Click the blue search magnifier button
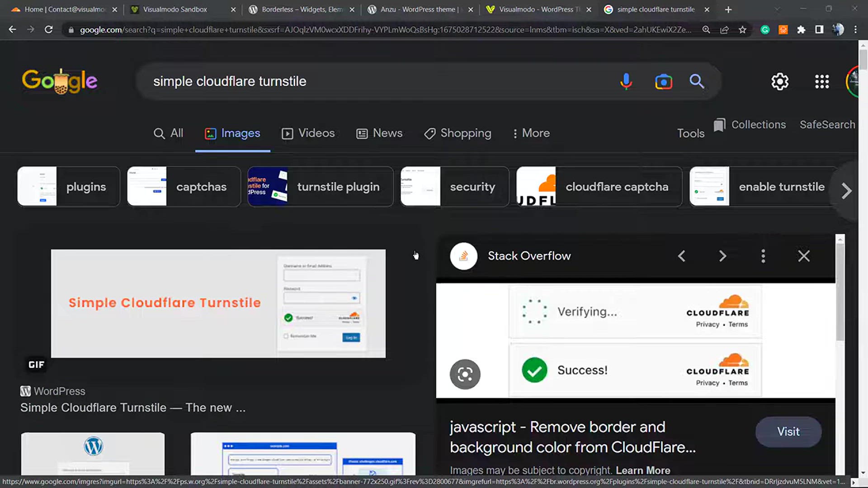This screenshot has height=488, width=868. pyautogui.click(x=697, y=81)
